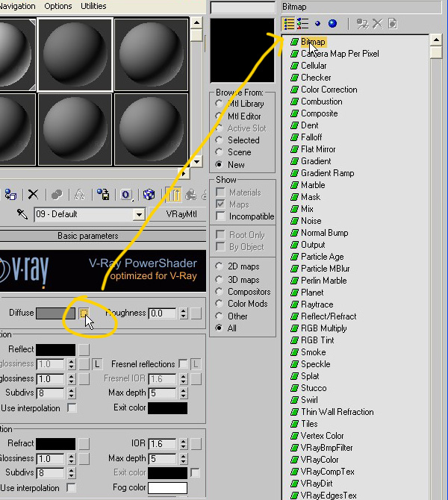Select Checker in the map list
Viewport: 448px width, 500px height.
click(316, 78)
